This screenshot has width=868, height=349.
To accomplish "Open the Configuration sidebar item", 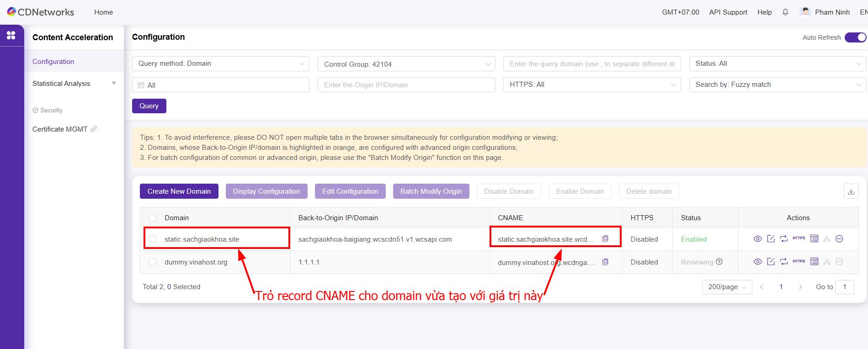I will 53,62.
